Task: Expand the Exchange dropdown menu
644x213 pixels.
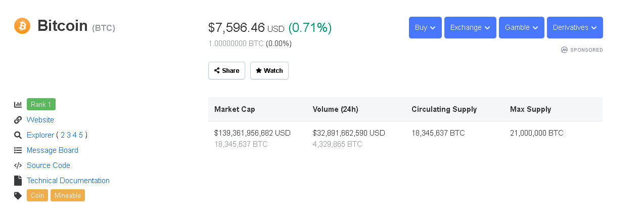Action: 470,27
